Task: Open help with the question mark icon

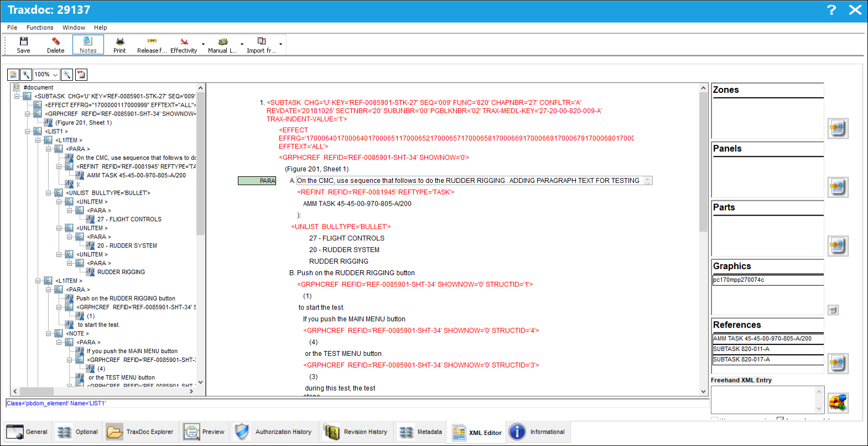Action: pos(831,10)
